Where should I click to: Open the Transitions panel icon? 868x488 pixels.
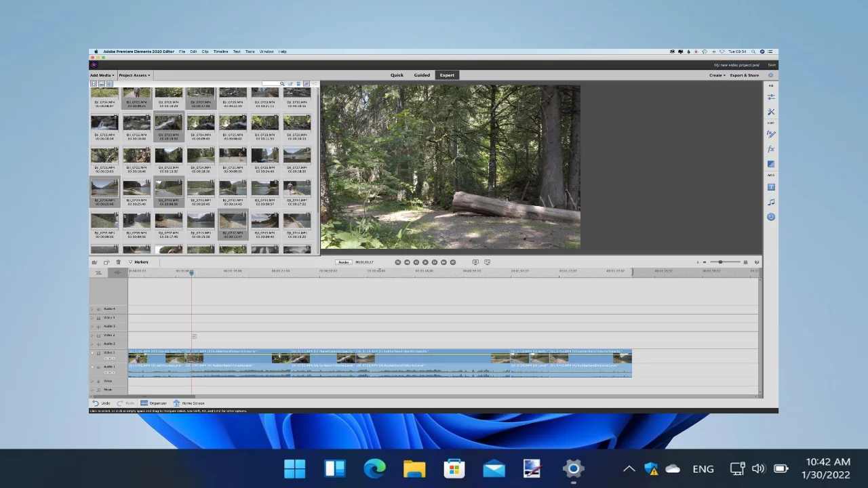[771, 164]
